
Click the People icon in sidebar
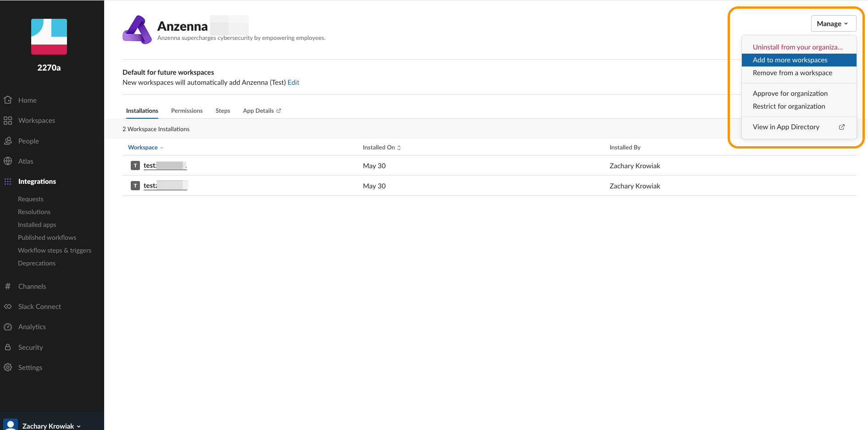point(8,141)
